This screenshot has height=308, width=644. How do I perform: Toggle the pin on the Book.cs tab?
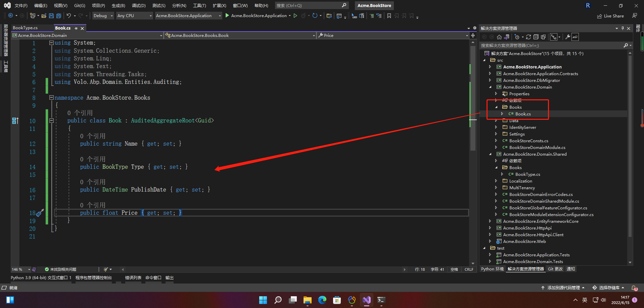[76, 28]
